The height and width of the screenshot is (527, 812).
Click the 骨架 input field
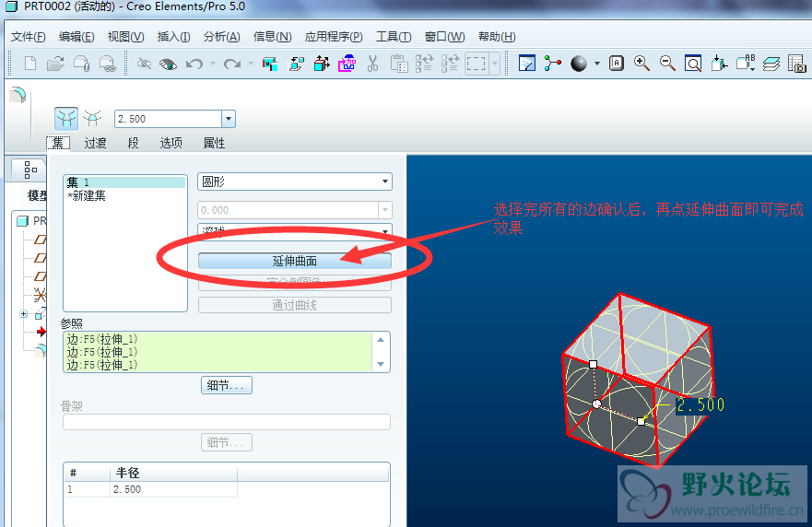click(227, 422)
